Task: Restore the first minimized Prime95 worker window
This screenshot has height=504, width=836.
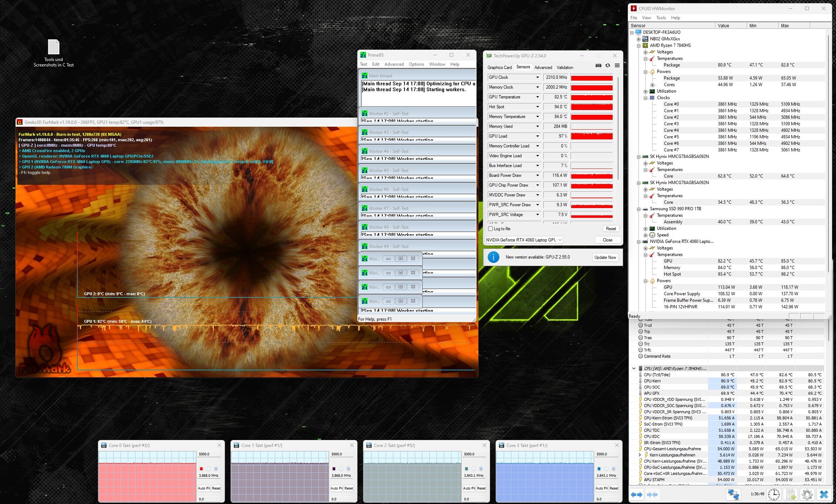Action: click(x=401, y=259)
